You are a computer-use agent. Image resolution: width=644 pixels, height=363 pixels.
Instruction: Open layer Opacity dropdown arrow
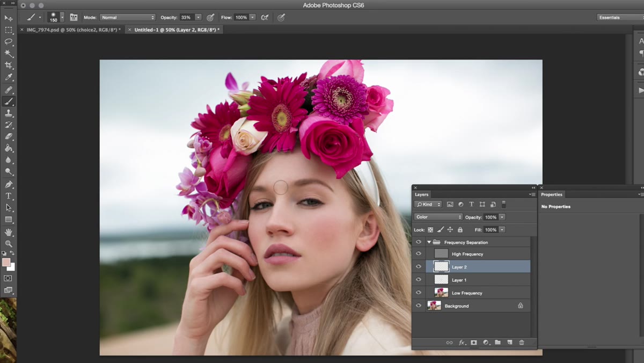pos(502,217)
